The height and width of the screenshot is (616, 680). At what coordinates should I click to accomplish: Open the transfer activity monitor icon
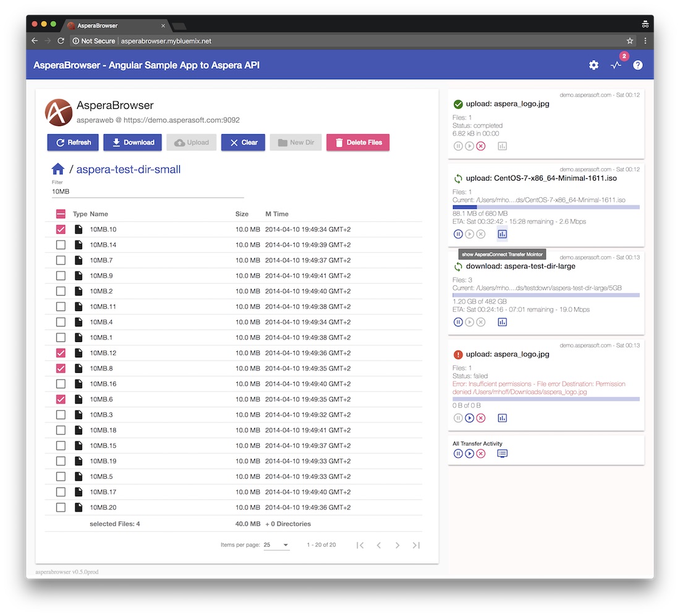point(616,65)
